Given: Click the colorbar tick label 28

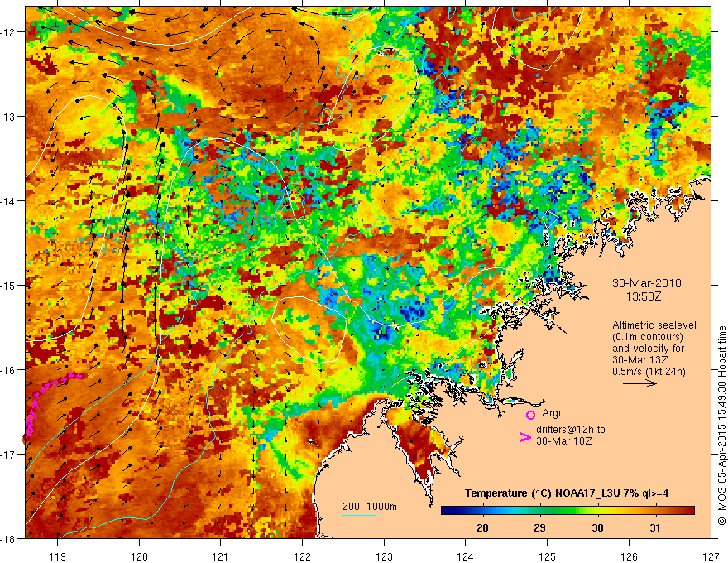Looking at the screenshot, I should click(x=482, y=527).
